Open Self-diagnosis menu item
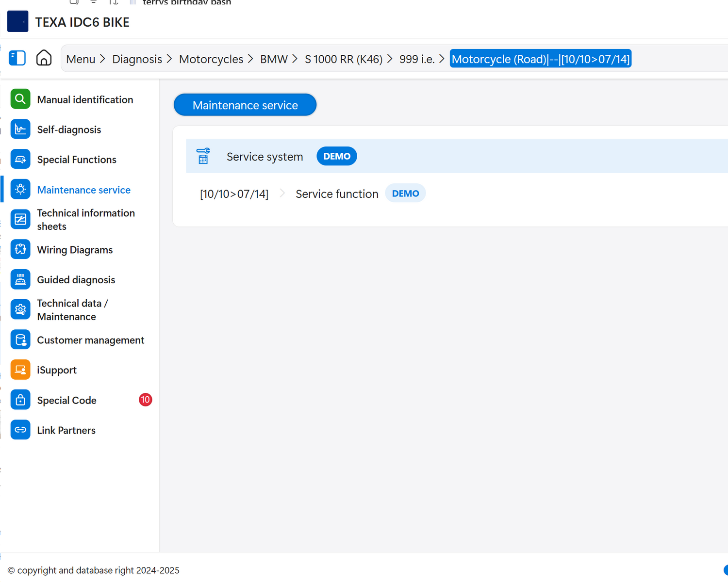728x582 pixels. pos(69,129)
